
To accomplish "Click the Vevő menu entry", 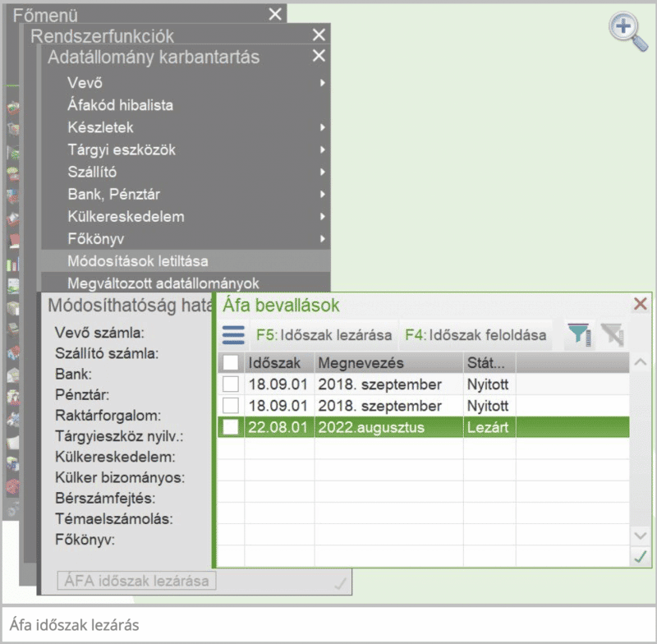I will pyautogui.click(x=186, y=83).
